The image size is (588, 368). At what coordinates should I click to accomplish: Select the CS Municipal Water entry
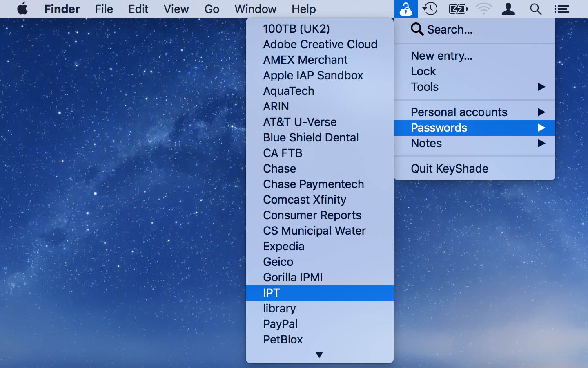tap(320, 231)
